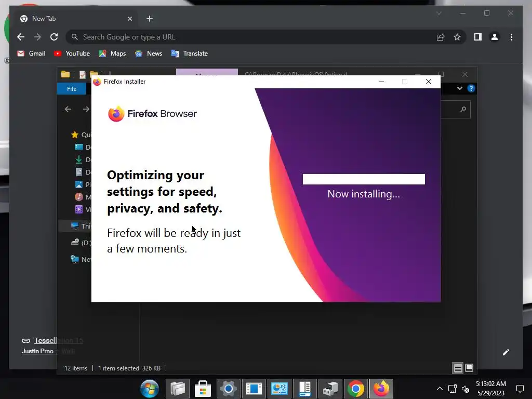Open the Gmail bookmark

[x=31, y=54]
